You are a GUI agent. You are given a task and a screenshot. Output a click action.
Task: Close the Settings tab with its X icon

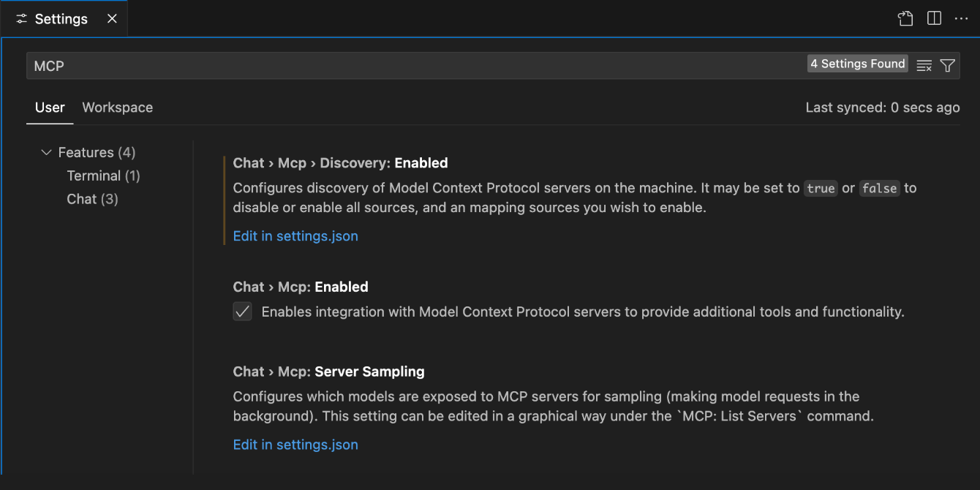pyautogui.click(x=111, y=18)
